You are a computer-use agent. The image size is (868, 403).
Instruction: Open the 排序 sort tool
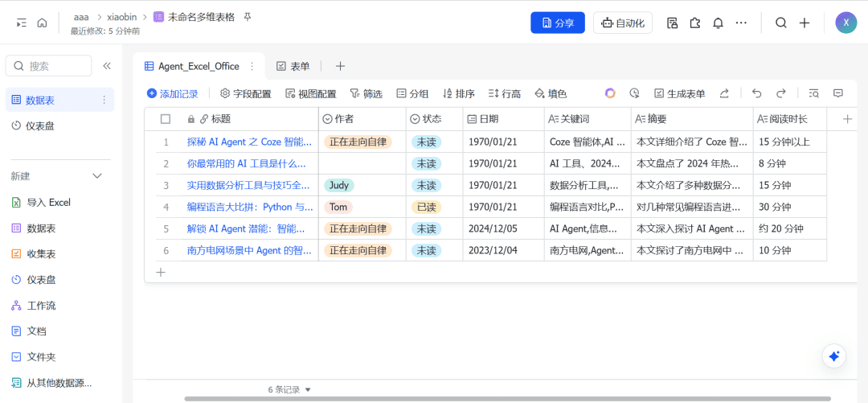click(459, 93)
